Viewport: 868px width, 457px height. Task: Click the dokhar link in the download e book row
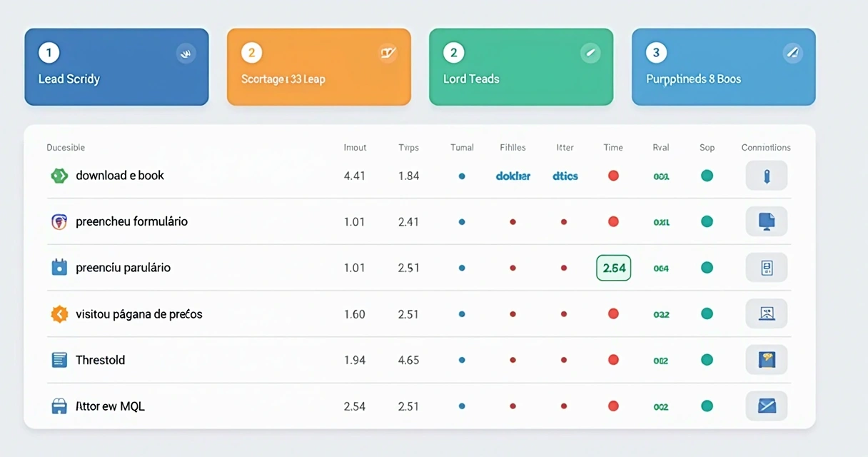pos(513,176)
